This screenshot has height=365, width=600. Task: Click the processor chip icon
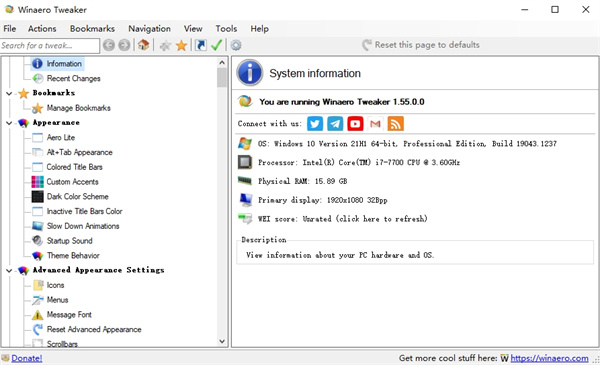click(245, 162)
